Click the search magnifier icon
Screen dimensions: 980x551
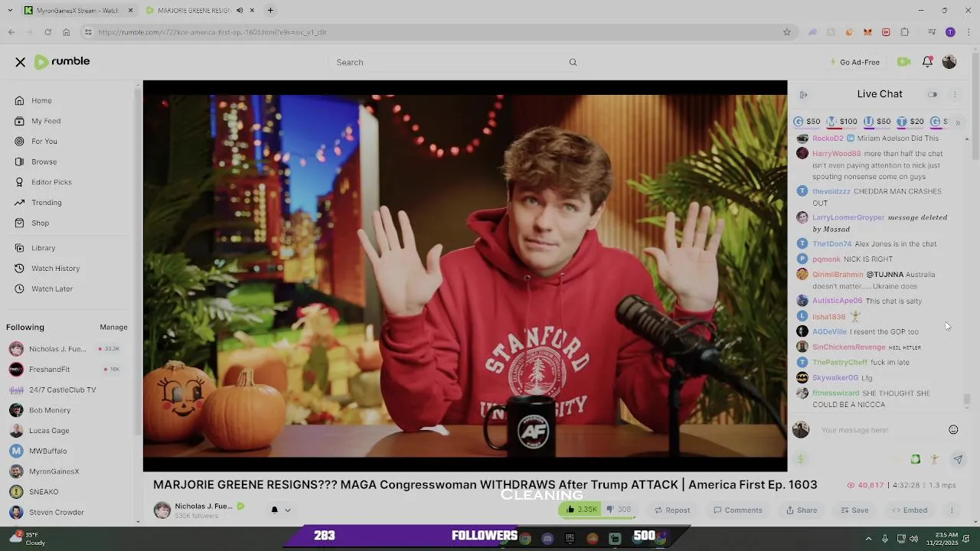pos(573,62)
